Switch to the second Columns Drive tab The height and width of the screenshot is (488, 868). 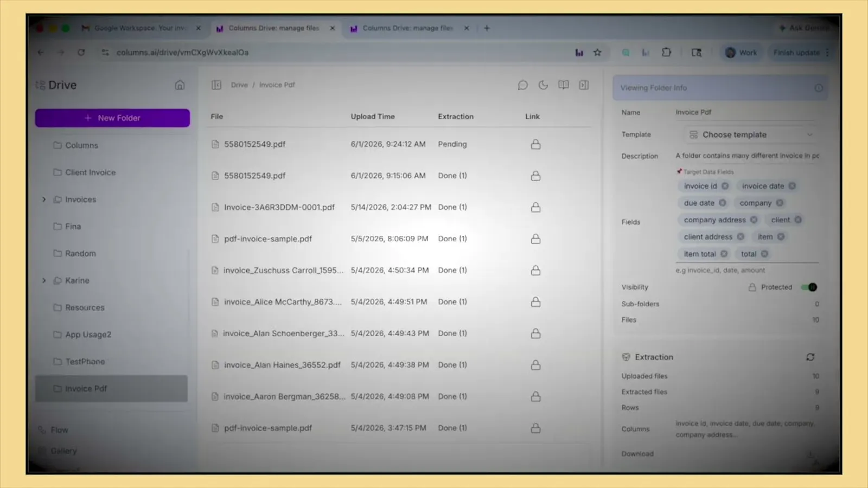(407, 28)
